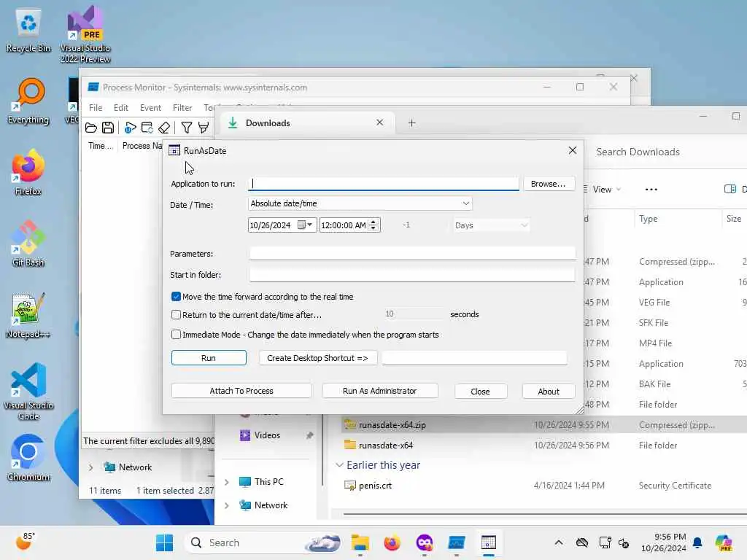Toggle Capture icon in Process Monitor toolbar

pyautogui.click(x=130, y=128)
